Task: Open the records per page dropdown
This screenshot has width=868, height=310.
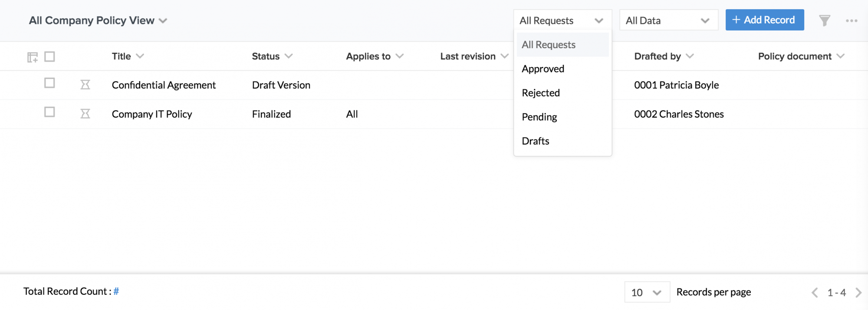Action: click(x=647, y=293)
